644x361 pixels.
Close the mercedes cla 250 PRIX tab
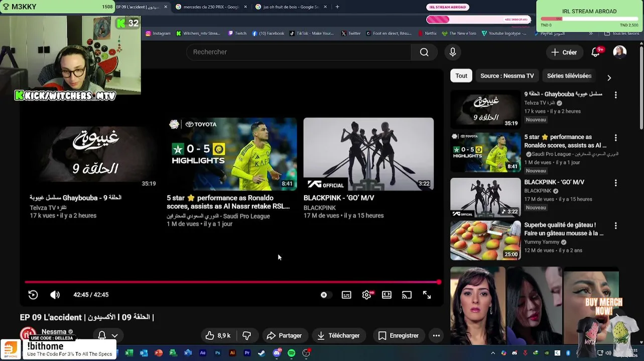coord(245,7)
